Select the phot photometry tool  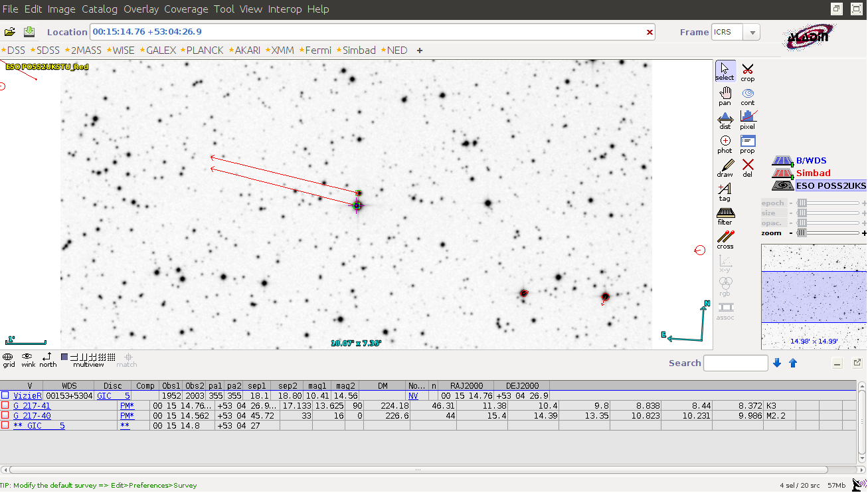(x=725, y=142)
